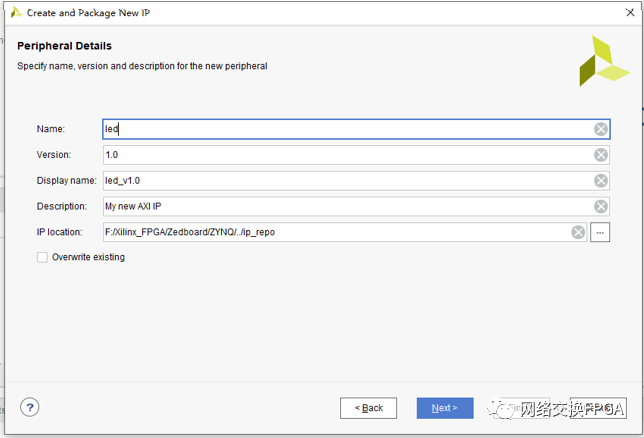
Task: Clear the IP location path
Action: click(578, 232)
